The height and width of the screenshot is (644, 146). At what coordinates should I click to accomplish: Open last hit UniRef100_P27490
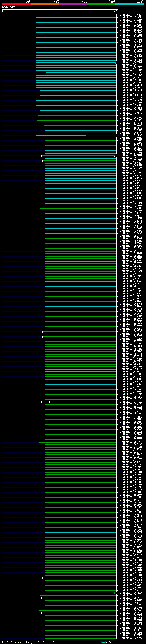(131, 638)
